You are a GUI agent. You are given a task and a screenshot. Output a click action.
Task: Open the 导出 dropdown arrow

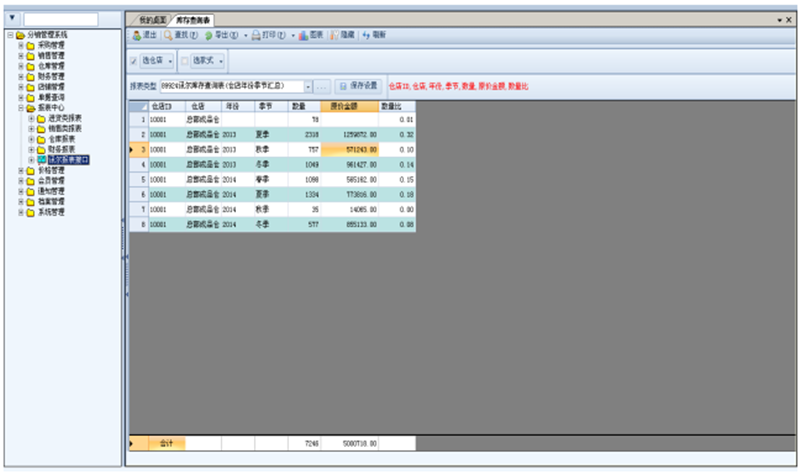tap(245, 35)
